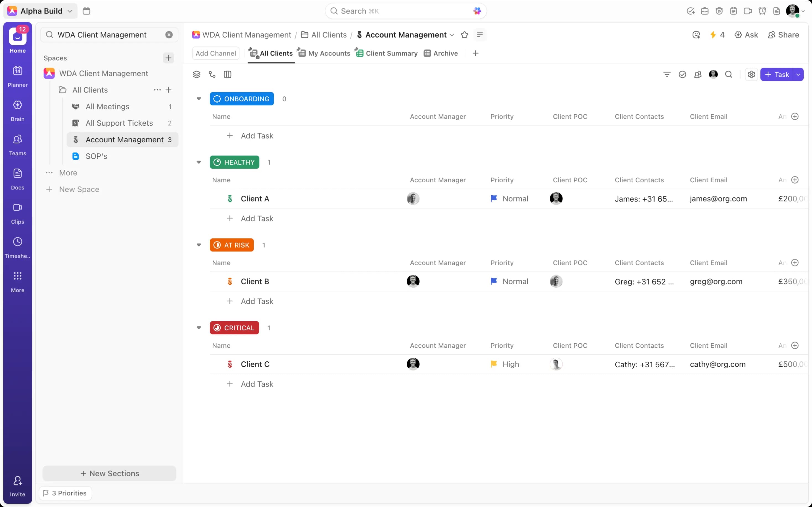Open view settings gear icon

click(751, 74)
